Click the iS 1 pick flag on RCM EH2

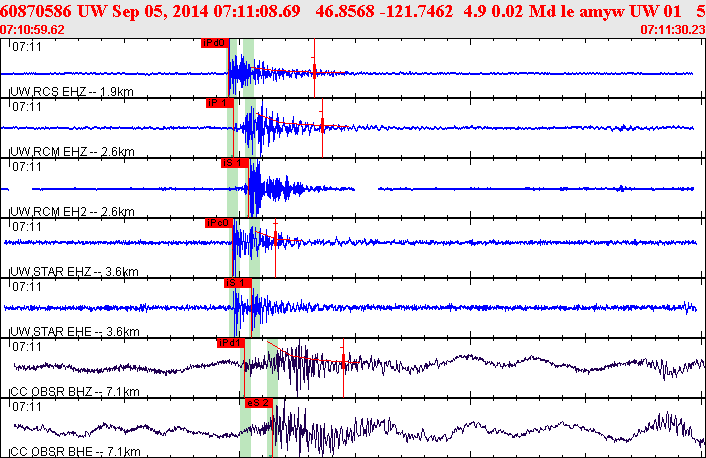[235, 163]
